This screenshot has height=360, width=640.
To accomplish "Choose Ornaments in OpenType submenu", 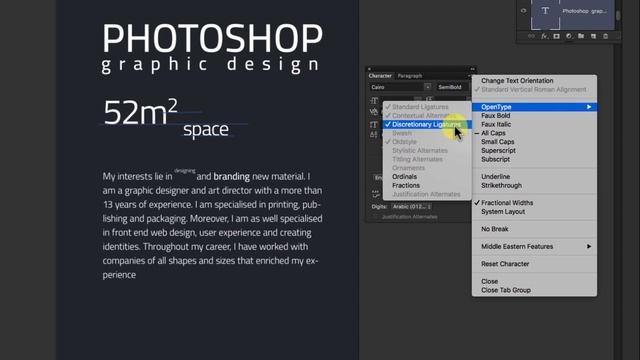I will [x=427, y=168].
